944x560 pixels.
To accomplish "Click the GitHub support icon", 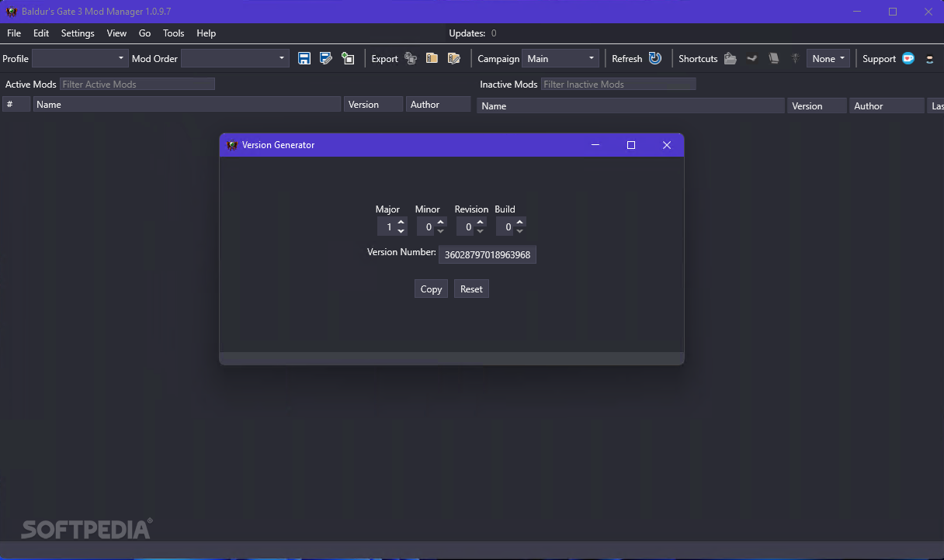I will coord(930,58).
